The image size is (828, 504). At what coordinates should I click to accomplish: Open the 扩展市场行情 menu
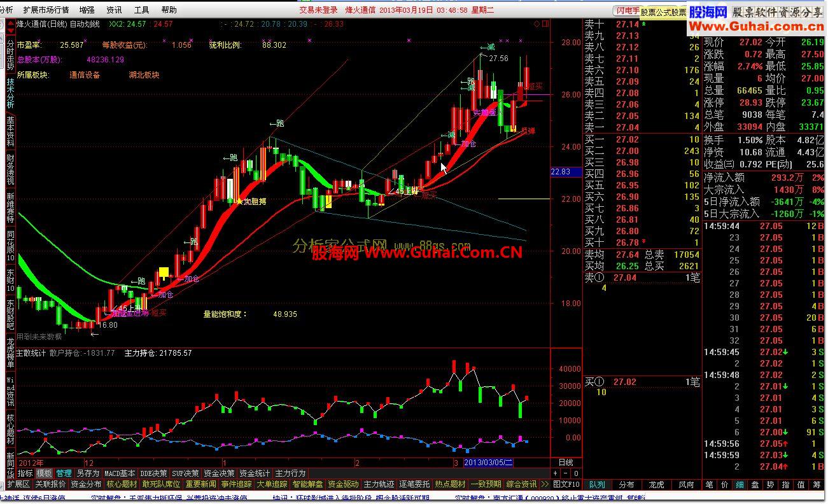click(x=46, y=10)
